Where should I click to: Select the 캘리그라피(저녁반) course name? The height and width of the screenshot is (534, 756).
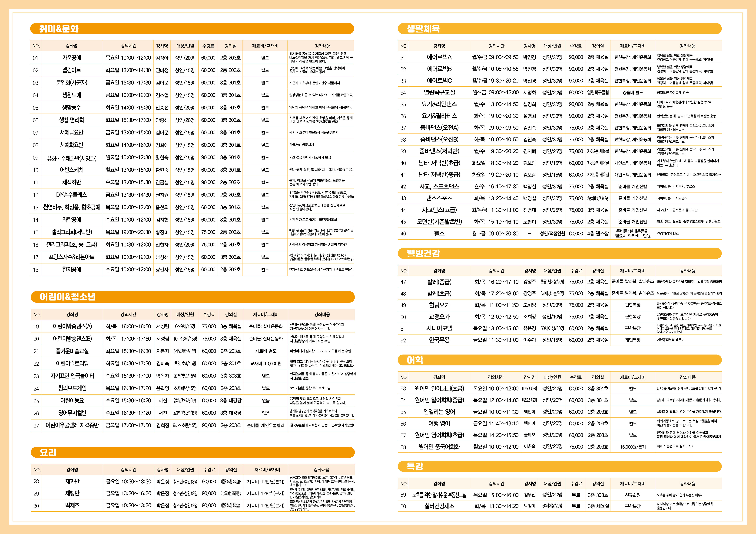tap(71, 232)
